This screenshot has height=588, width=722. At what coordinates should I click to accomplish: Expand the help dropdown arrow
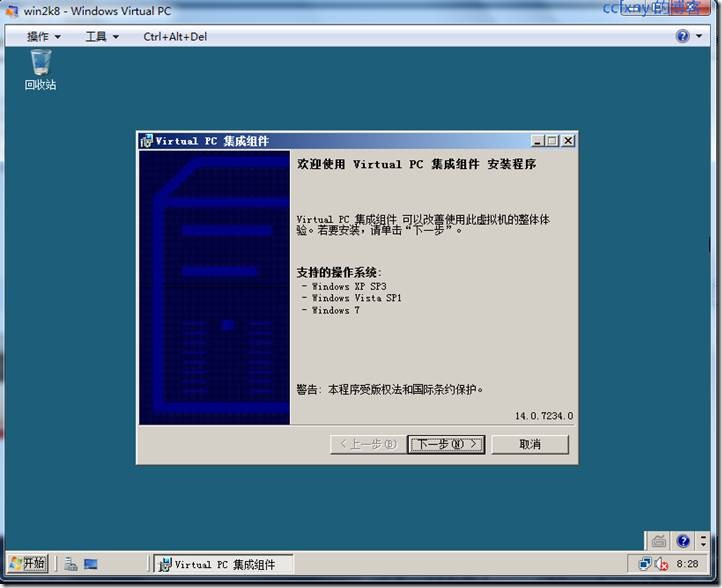click(x=699, y=36)
